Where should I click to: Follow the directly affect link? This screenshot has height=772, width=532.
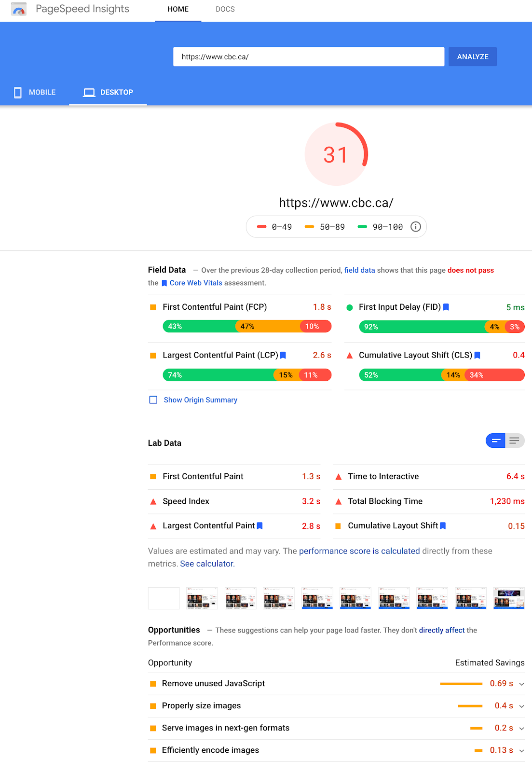tap(442, 630)
